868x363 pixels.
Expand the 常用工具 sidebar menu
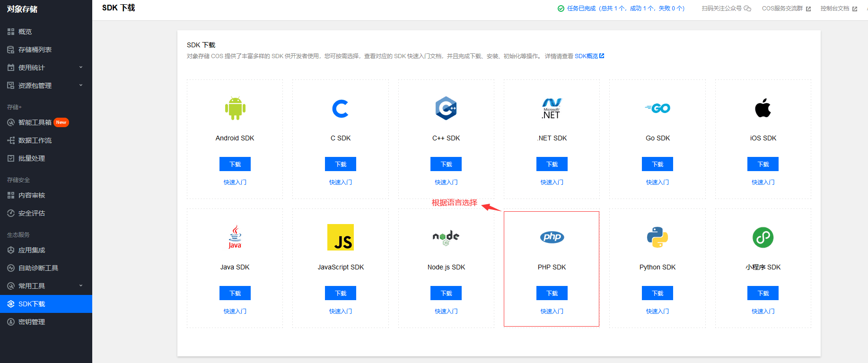point(46,286)
